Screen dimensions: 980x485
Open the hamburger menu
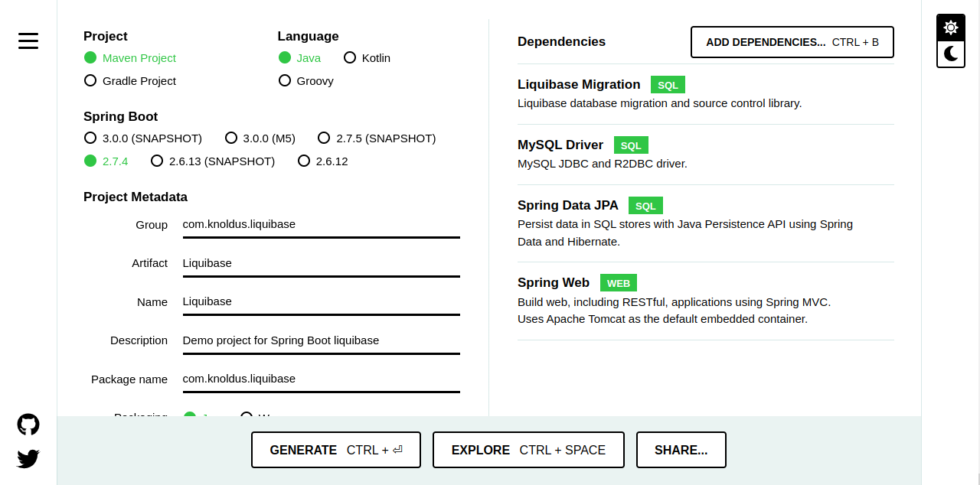[x=28, y=41]
